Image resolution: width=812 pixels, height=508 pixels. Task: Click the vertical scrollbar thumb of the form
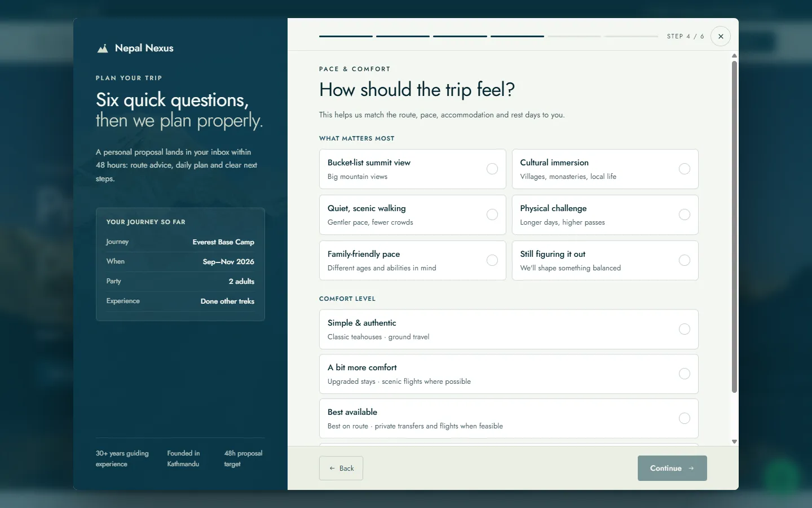(734, 226)
